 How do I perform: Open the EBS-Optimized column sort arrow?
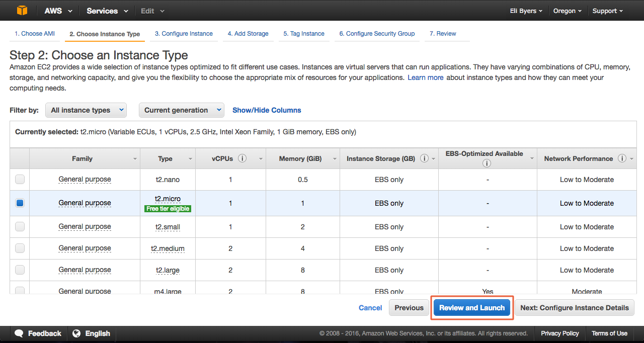532,159
